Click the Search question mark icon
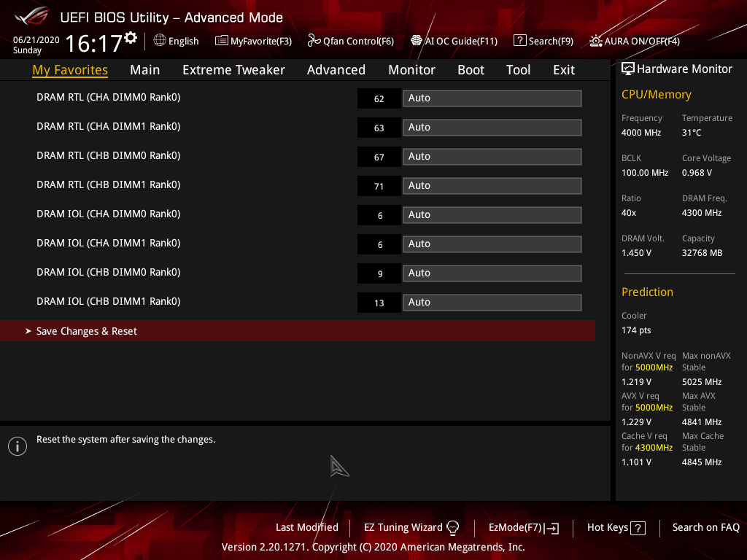Viewport: 747px width, 560px height. 519,41
